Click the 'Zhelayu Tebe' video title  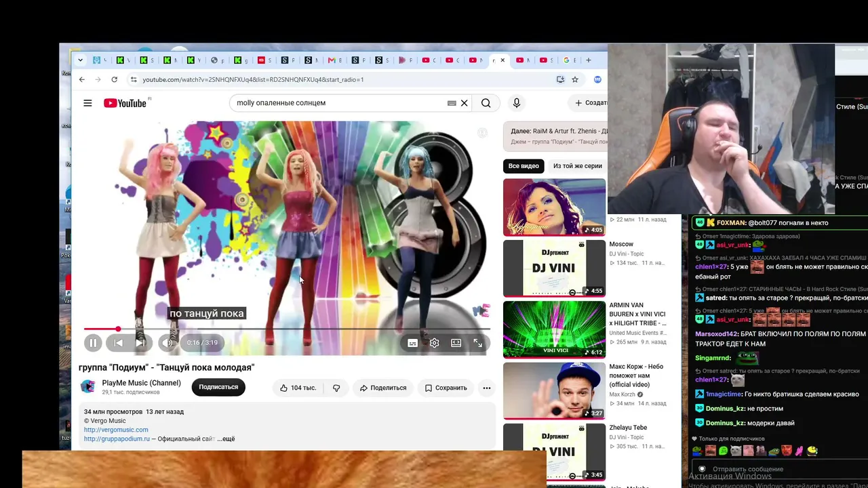(628, 428)
